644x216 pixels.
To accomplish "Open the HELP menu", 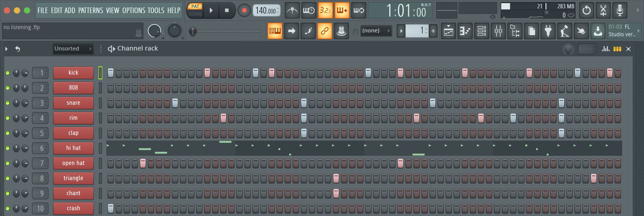I will tap(174, 10).
